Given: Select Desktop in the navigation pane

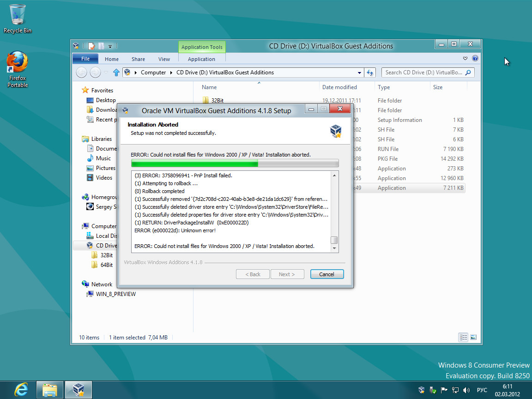Looking at the screenshot, I should [105, 100].
